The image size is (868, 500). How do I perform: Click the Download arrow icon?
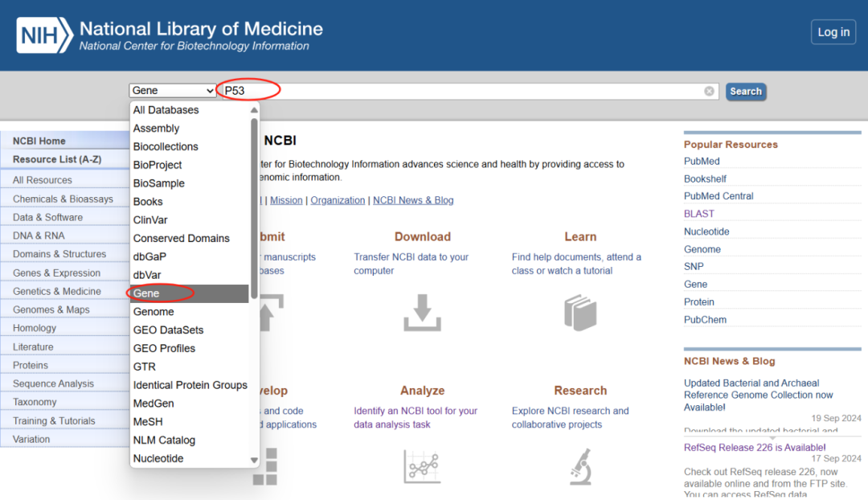tap(423, 313)
